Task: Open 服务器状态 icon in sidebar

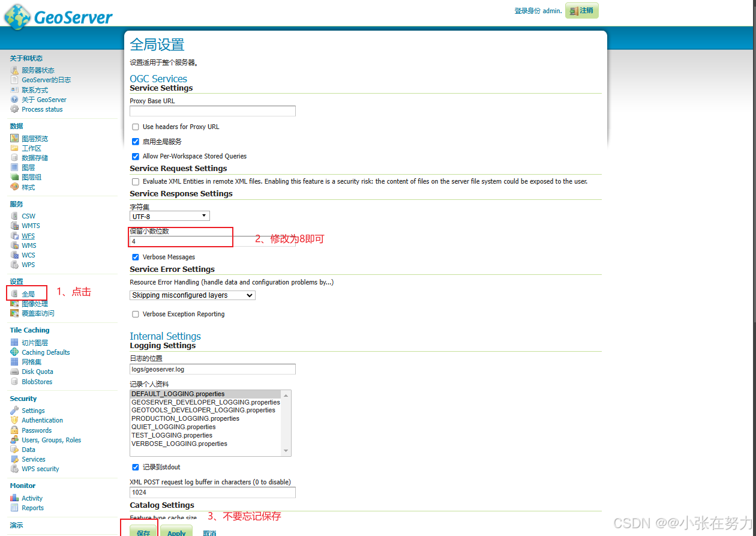Action: click(x=14, y=70)
